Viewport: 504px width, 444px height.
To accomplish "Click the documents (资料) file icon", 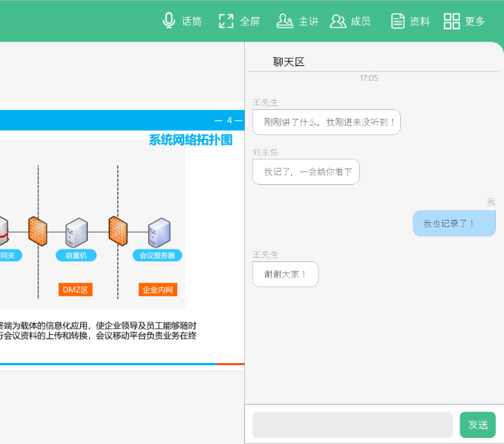I will click(398, 22).
